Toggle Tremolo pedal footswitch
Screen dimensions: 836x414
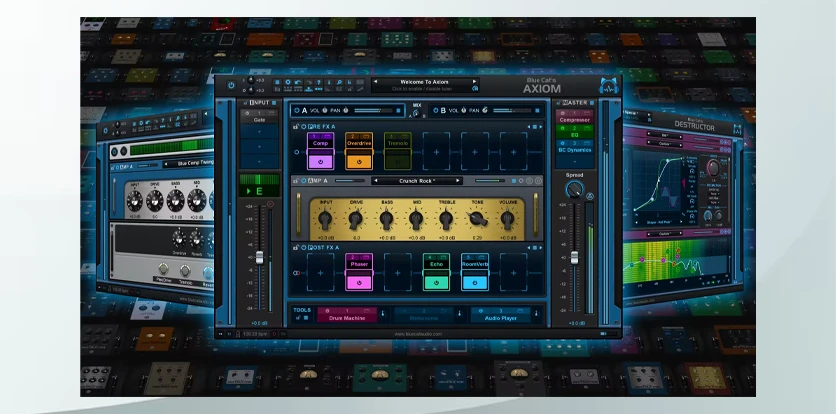tap(398, 162)
